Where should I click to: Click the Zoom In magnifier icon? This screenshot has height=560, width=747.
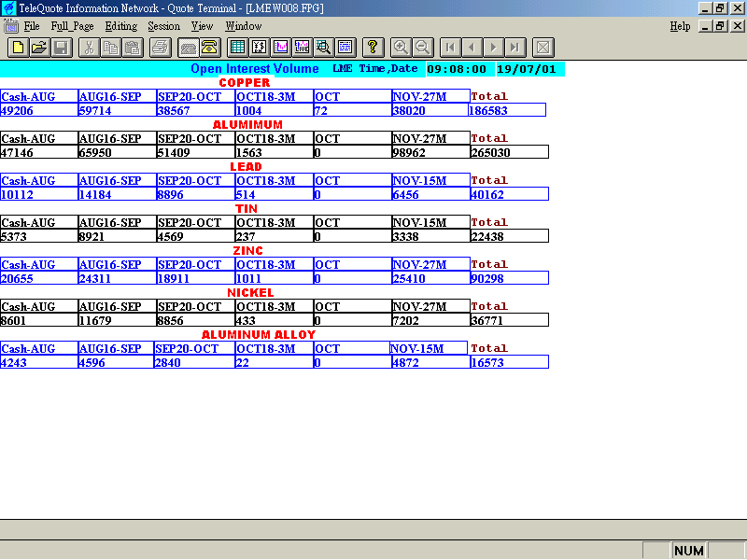tap(401, 48)
